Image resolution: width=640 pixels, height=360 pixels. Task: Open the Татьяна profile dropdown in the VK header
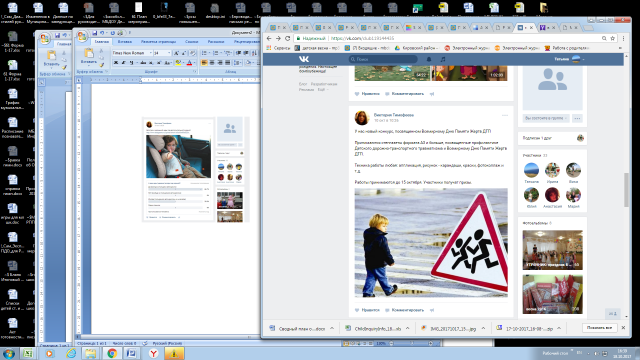570,59
